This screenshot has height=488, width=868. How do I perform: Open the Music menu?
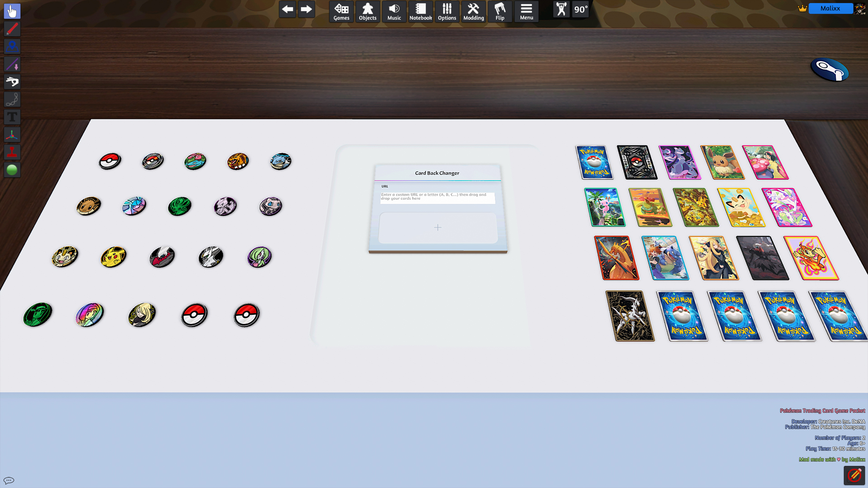(x=394, y=11)
